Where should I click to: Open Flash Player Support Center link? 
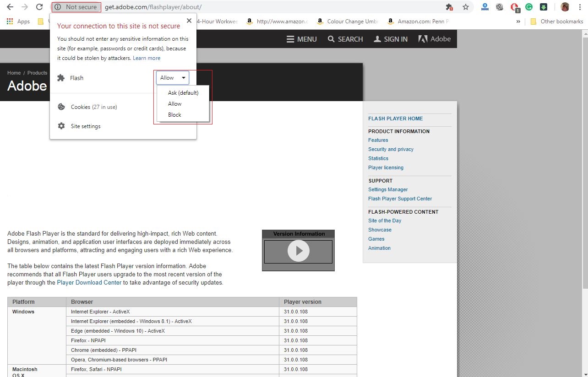tap(400, 199)
